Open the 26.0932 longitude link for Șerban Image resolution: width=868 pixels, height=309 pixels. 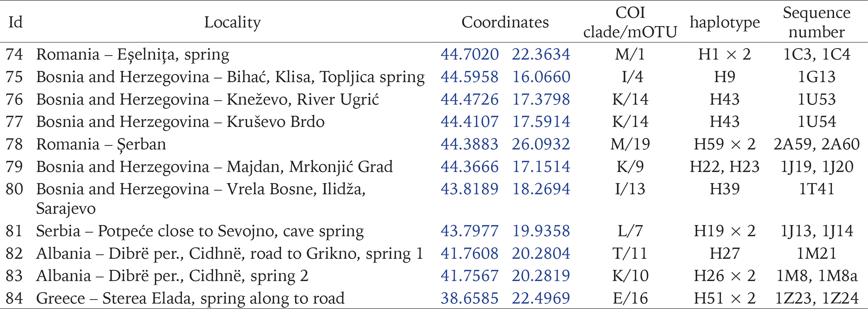(541, 144)
